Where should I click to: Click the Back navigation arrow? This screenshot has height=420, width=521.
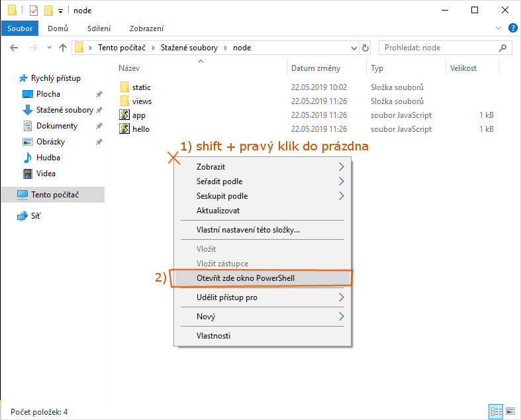14,48
